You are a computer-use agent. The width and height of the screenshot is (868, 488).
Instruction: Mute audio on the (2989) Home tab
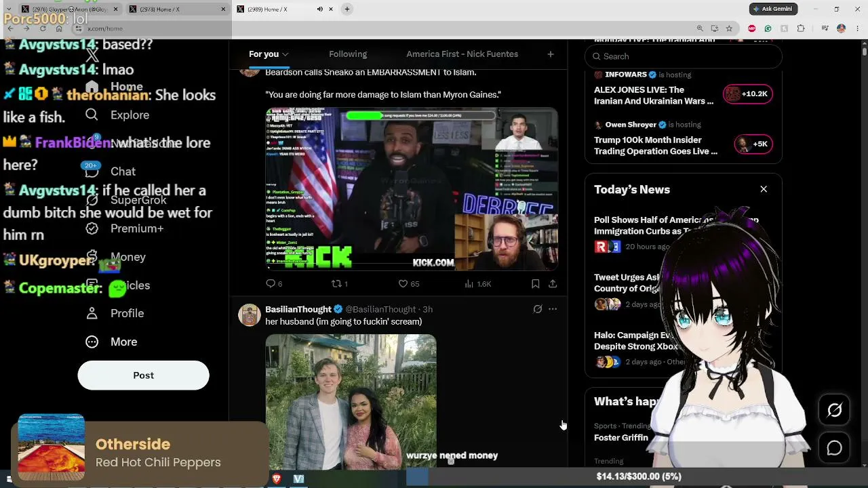click(x=320, y=9)
